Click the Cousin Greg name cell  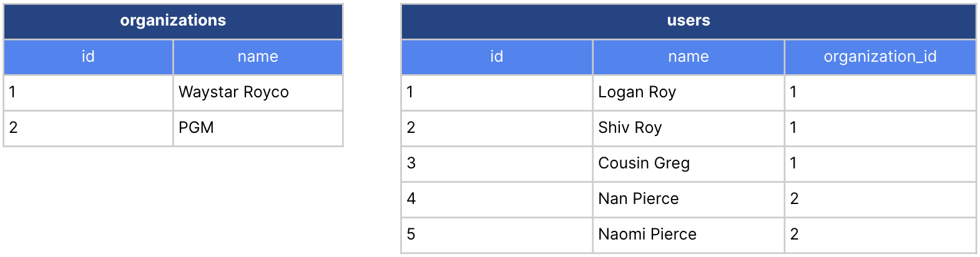[688, 163]
